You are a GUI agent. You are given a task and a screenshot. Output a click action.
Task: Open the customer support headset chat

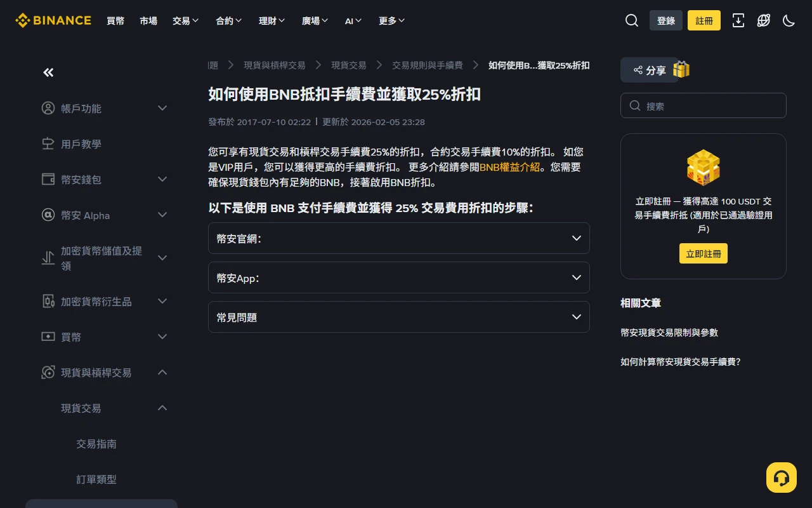[782, 478]
